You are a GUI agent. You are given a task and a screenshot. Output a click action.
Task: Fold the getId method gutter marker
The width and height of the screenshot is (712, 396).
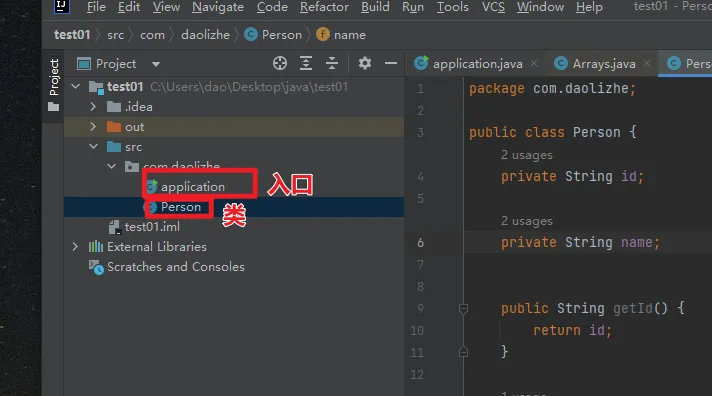pyautogui.click(x=463, y=309)
